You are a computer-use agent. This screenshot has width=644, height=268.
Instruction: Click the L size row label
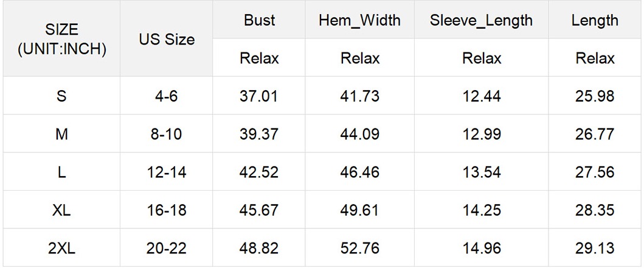(61, 172)
